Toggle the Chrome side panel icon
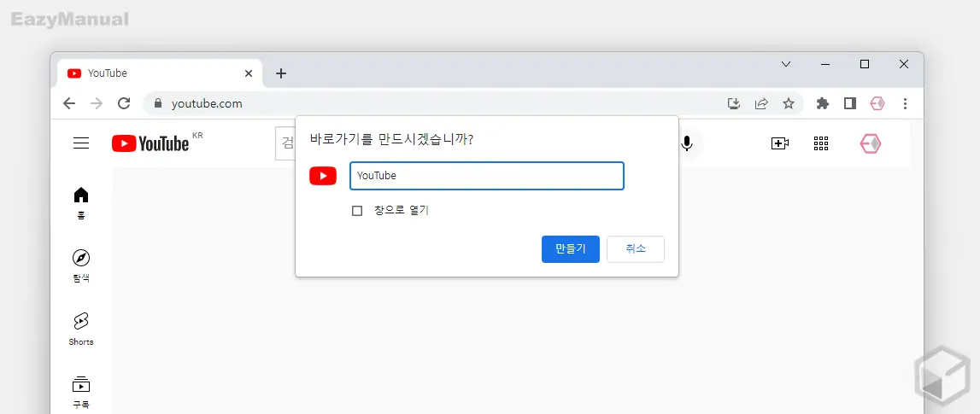Viewport: 980px width, 414px height. [850, 103]
